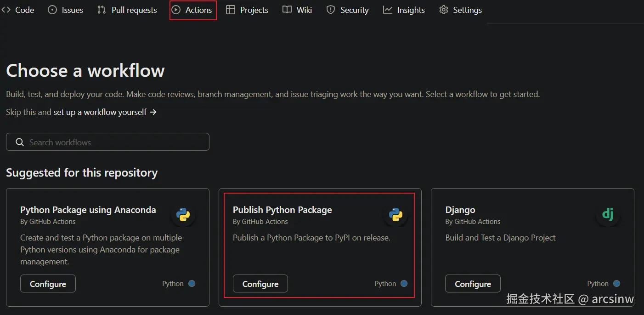Click the Django logo icon
644x315 pixels.
608,214
